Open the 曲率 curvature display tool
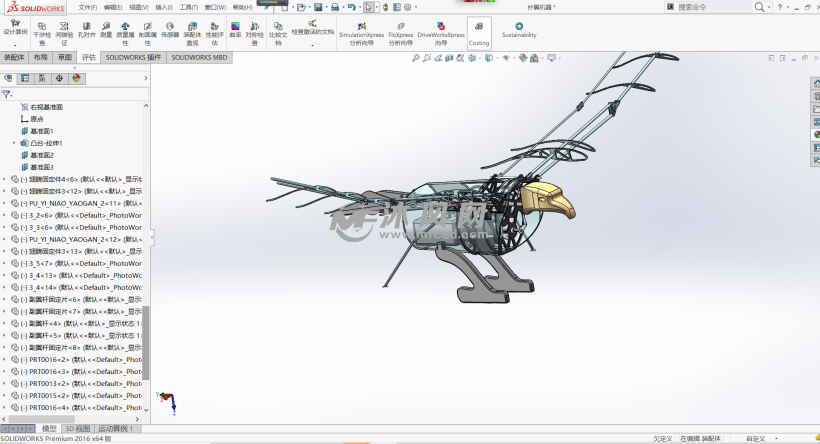 click(235, 30)
